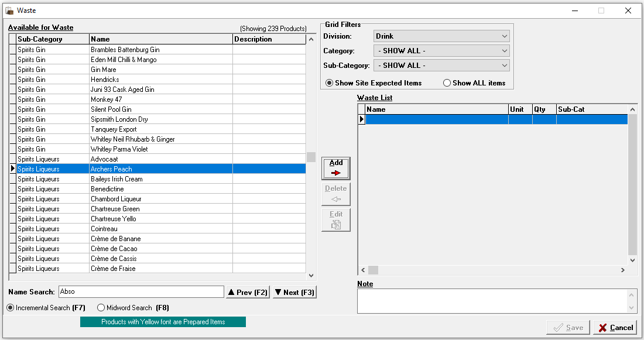Click the Waste window title bar icon
The width and height of the screenshot is (644, 340).
click(9, 11)
